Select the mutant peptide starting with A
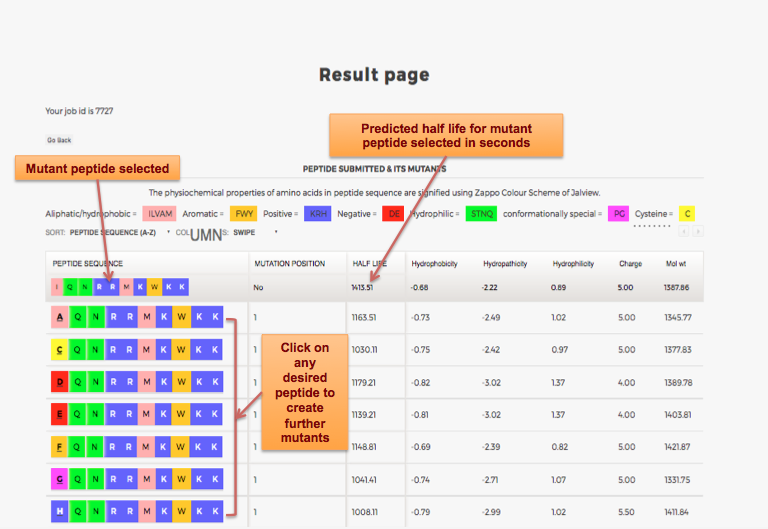768x529 pixels. point(60,318)
